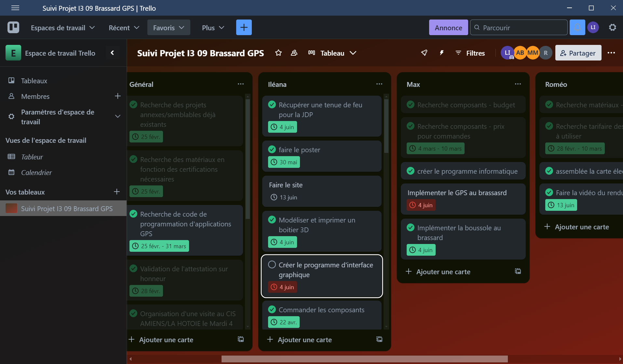Viewport: 623px width, 364px height.
Task: Toggle completion on 'Recherche composants - budget'
Action: point(411,104)
